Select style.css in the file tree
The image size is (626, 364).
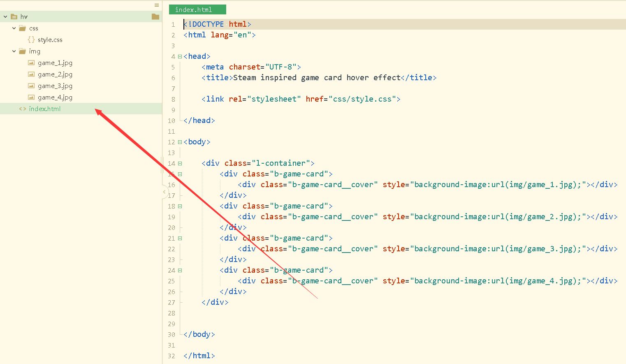50,39
